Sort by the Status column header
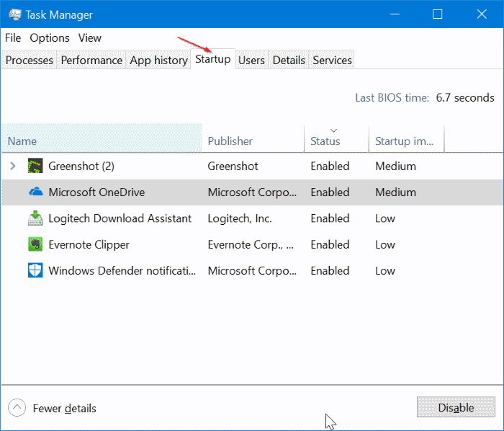This screenshot has width=504, height=431. pyautogui.click(x=336, y=139)
